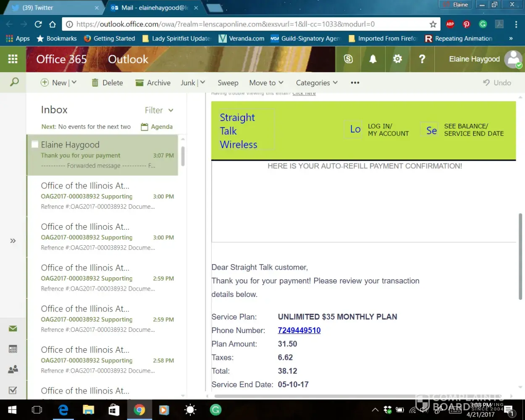Click the message list scrollbar thumb

183,156
